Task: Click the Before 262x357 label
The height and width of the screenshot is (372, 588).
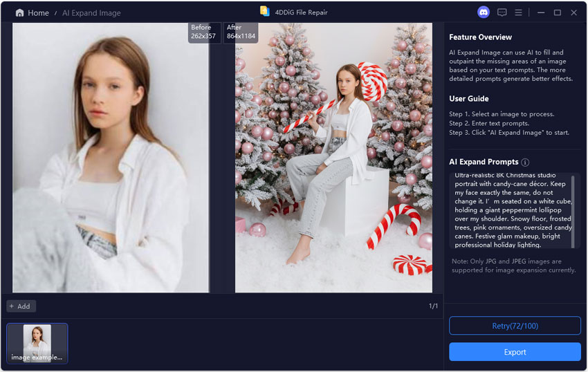Action: [x=203, y=32]
